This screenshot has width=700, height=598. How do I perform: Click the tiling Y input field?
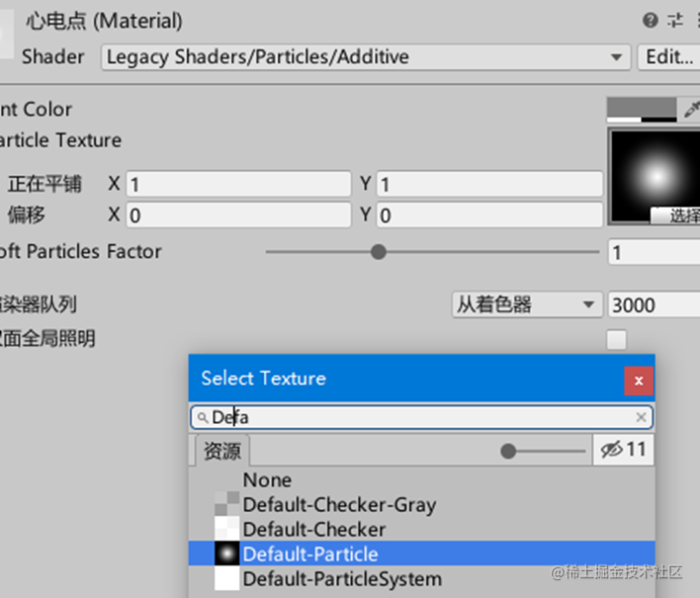[489, 184]
